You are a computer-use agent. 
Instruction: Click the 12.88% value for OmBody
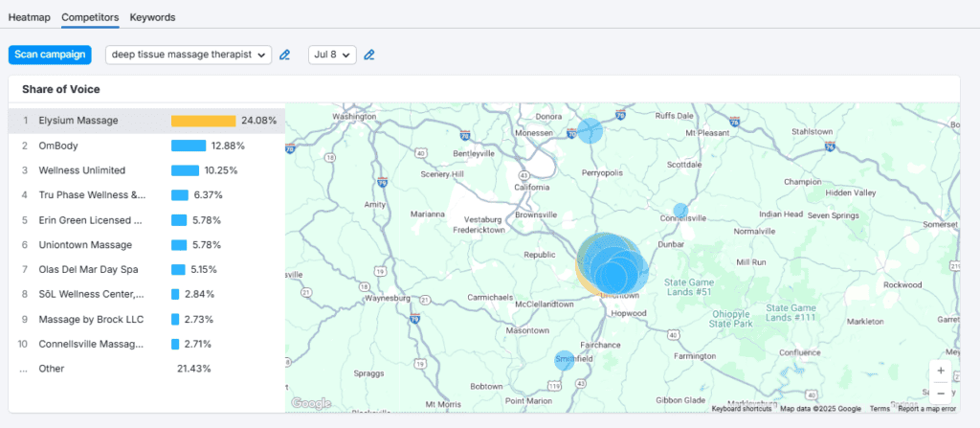pos(228,146)
